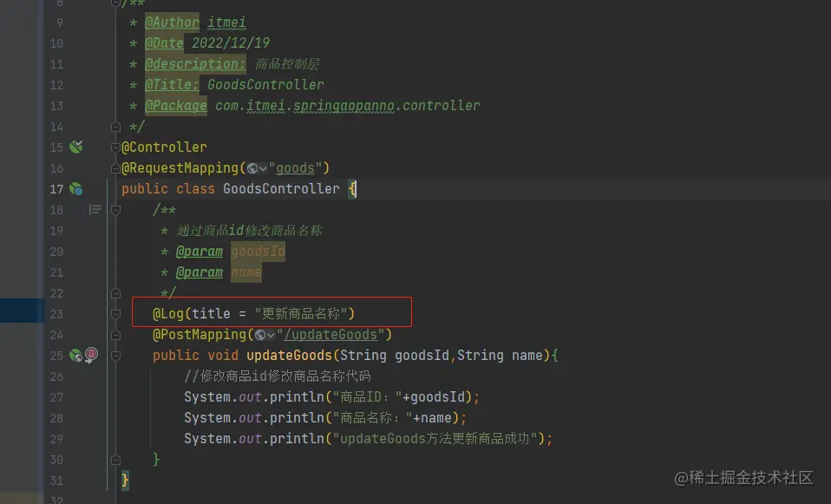
Task: Toggle rendered doc view icon on line 18
Action: (95, 210)
